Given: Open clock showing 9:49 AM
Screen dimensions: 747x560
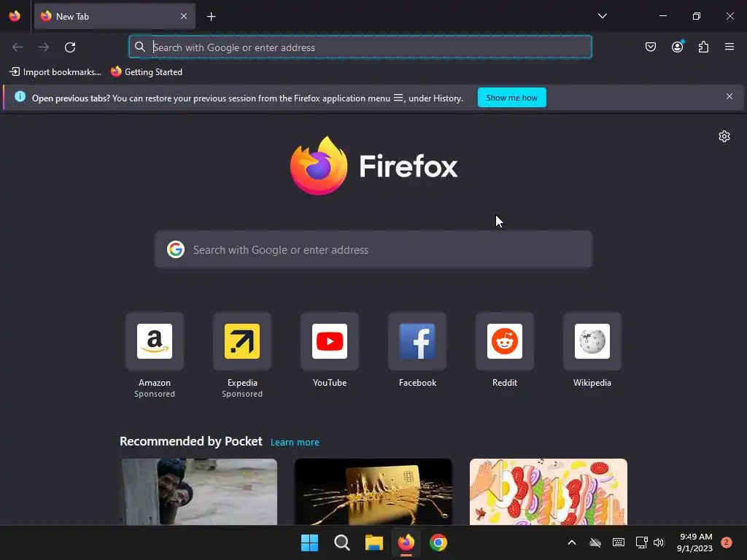Looking at the screenshot, I should click(695, 542).
